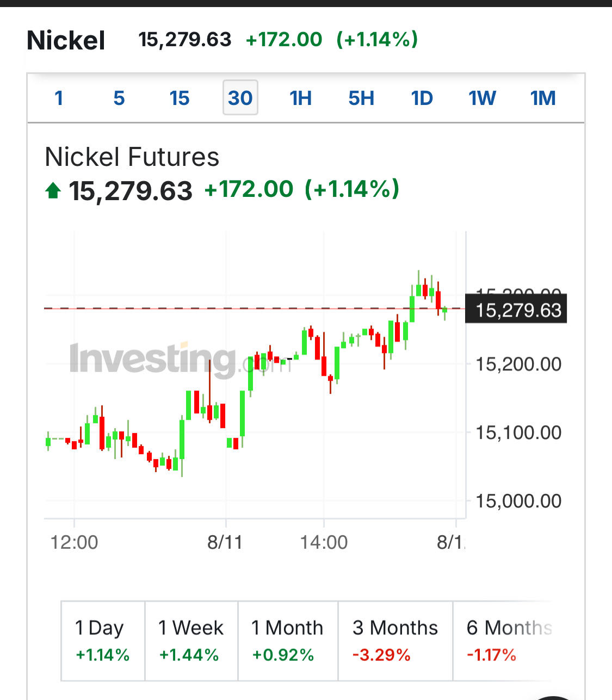Select the 6 Months performance box
This screenshot has width=612, height=700.
[x=506, y=641]
